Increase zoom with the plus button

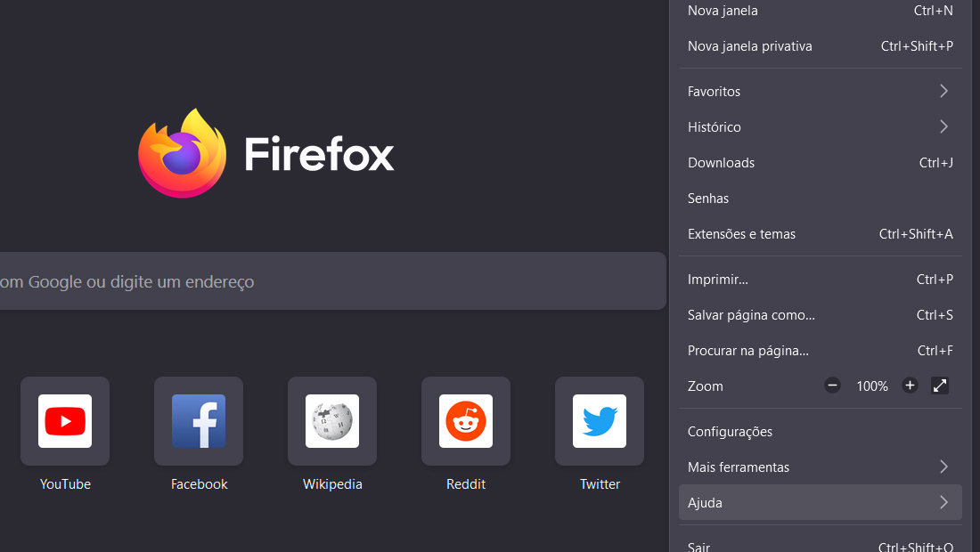pyautogui.click(x=910, y=386)
